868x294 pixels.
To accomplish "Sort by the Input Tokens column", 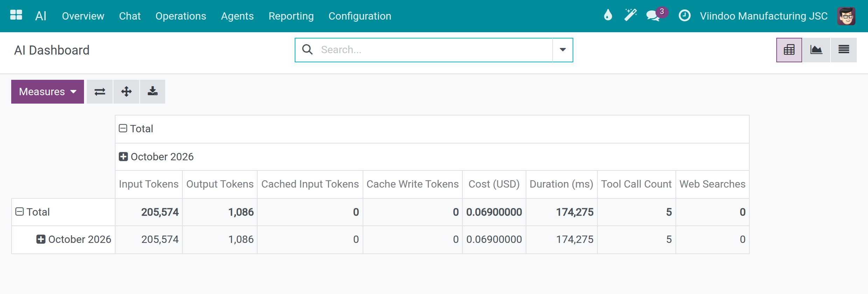I will click(x=149, y=184).
